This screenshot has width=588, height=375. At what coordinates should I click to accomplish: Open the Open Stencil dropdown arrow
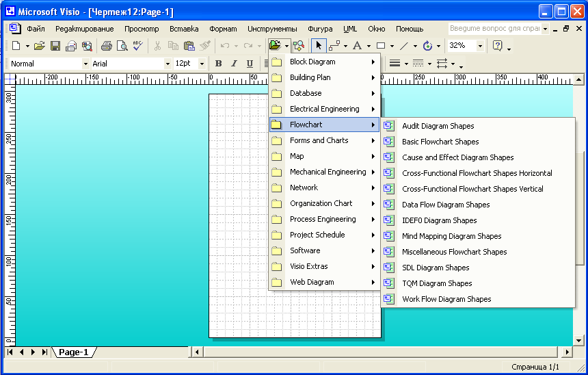(286, 46)
